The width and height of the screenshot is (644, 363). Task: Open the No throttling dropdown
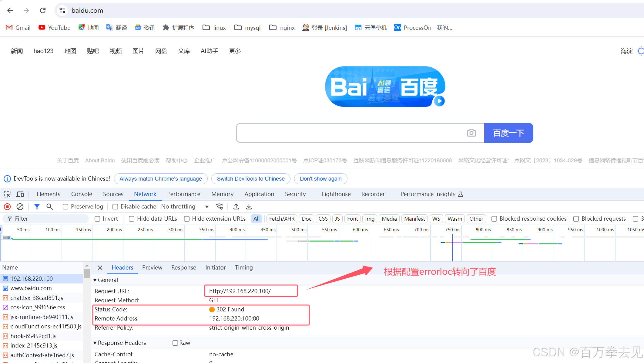[185, 207]
